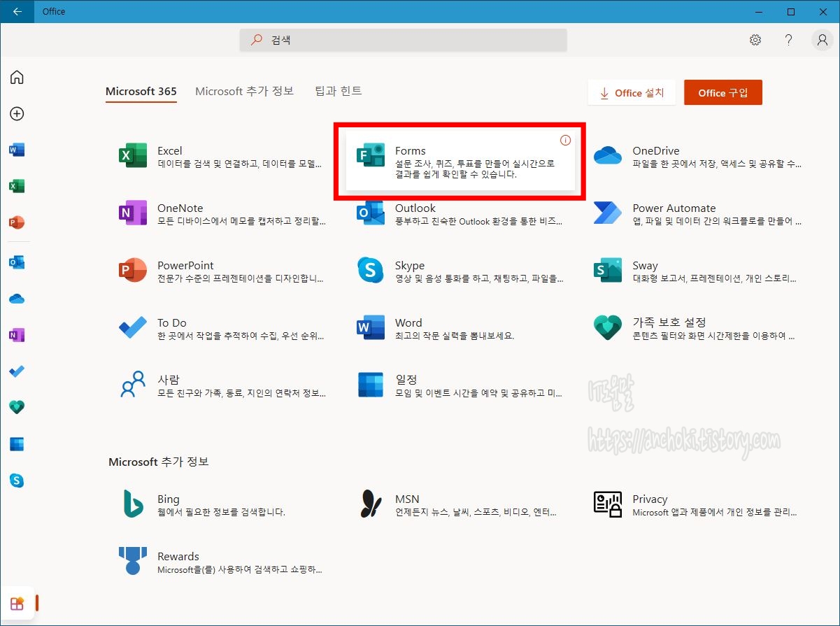Launch OneNote from the app grid
The width and height of the screenshot is (840, 626).
coord(221,213)
